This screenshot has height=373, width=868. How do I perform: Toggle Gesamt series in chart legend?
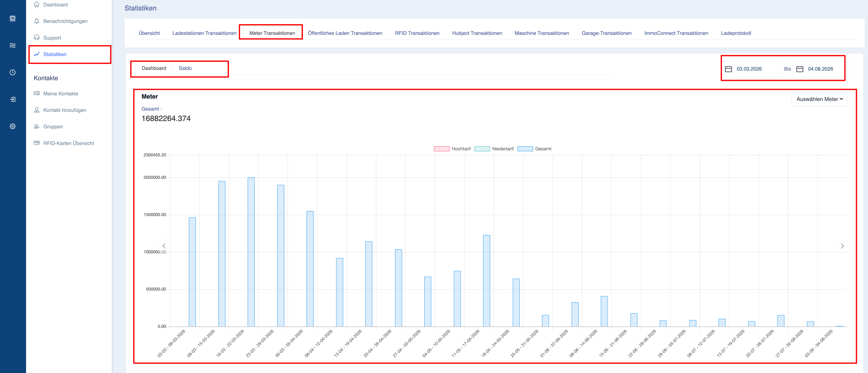tap(534, 149)
